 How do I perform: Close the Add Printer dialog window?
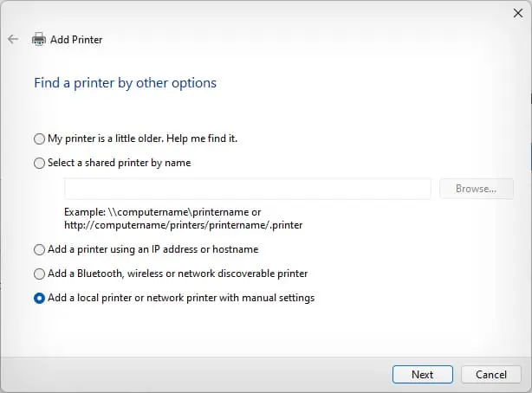[x=517, y=13]
